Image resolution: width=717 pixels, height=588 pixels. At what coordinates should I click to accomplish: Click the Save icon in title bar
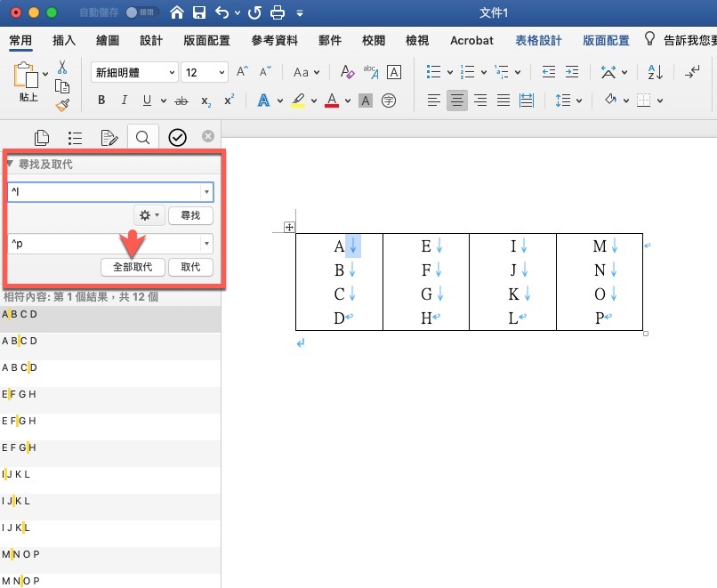point(200,13)
